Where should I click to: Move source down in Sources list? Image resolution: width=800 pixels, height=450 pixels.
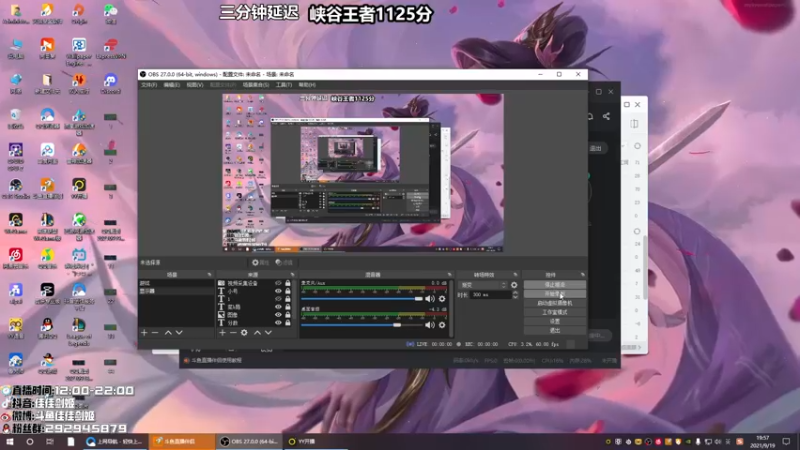(268, 333)
